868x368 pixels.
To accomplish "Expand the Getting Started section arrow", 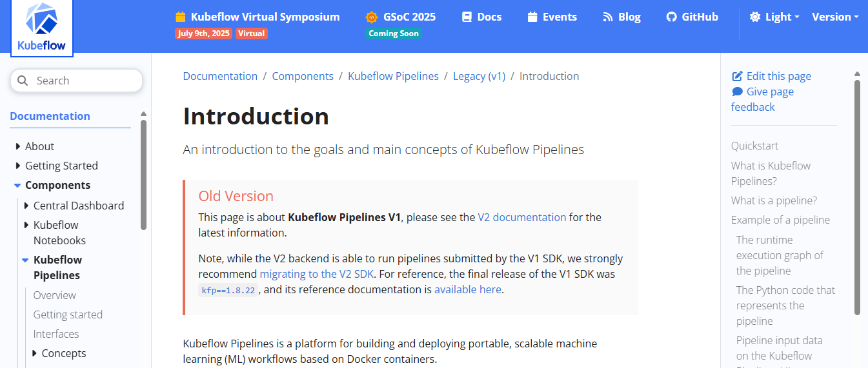I will (x=17, y=166).
